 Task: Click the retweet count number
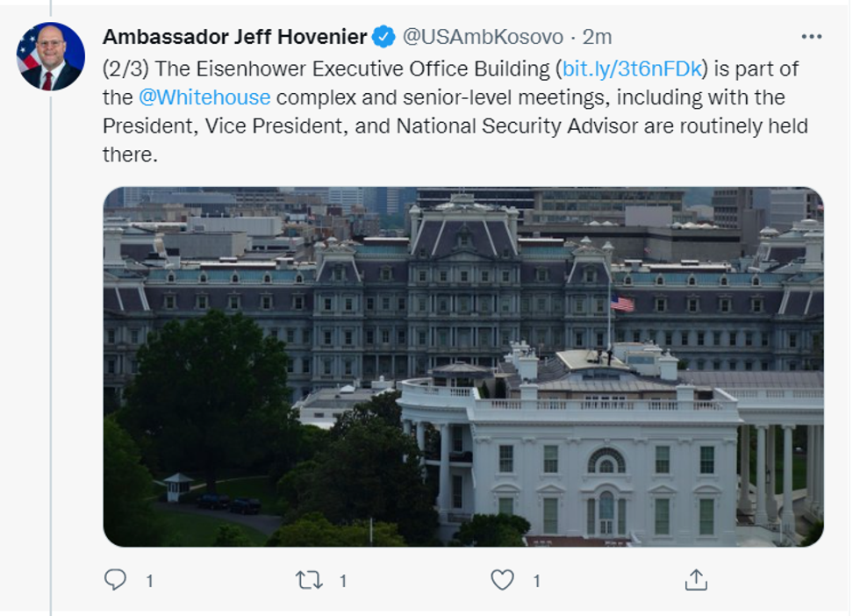[343, 581]
